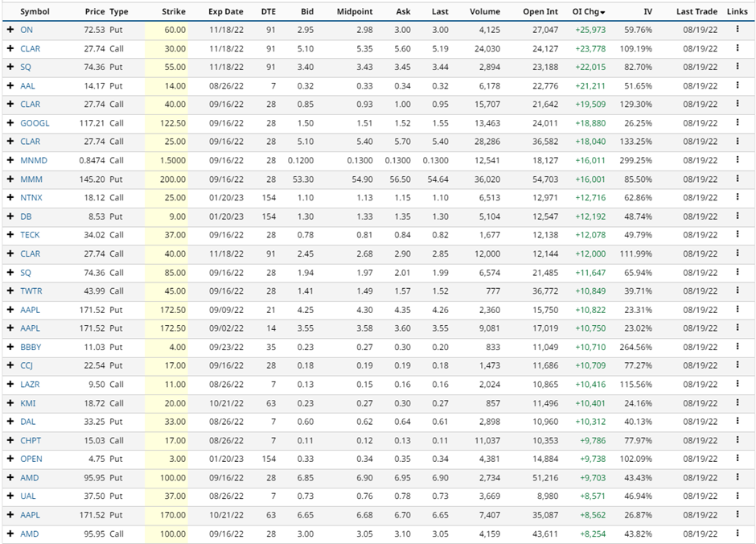Open the GOOGL symbol link
The height and width of the screenshot is (544, 756).
[35, 123]
